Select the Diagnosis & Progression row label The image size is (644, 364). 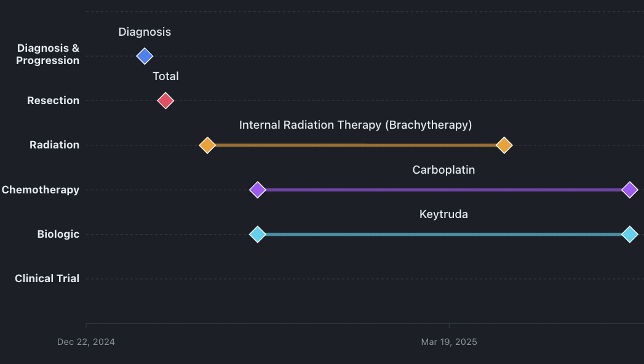tap(48, 54)
